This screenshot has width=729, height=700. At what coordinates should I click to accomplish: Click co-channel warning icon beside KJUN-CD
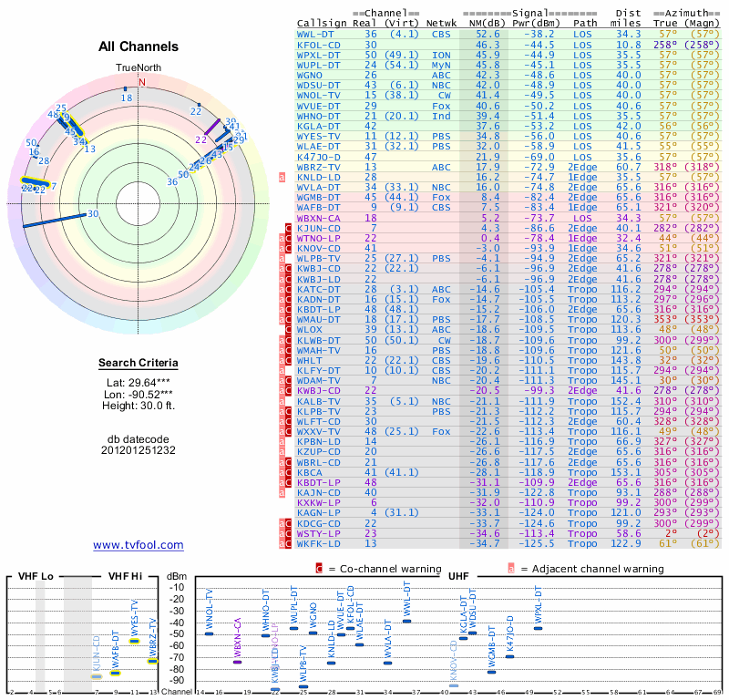[x=288, y=228]
